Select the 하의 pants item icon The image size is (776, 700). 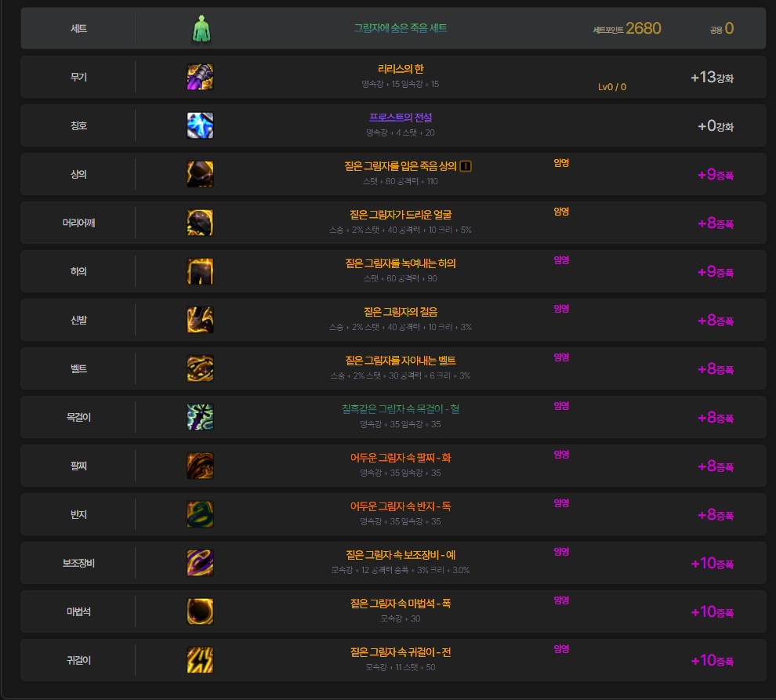pyautogui.click(x=200, y=271)
